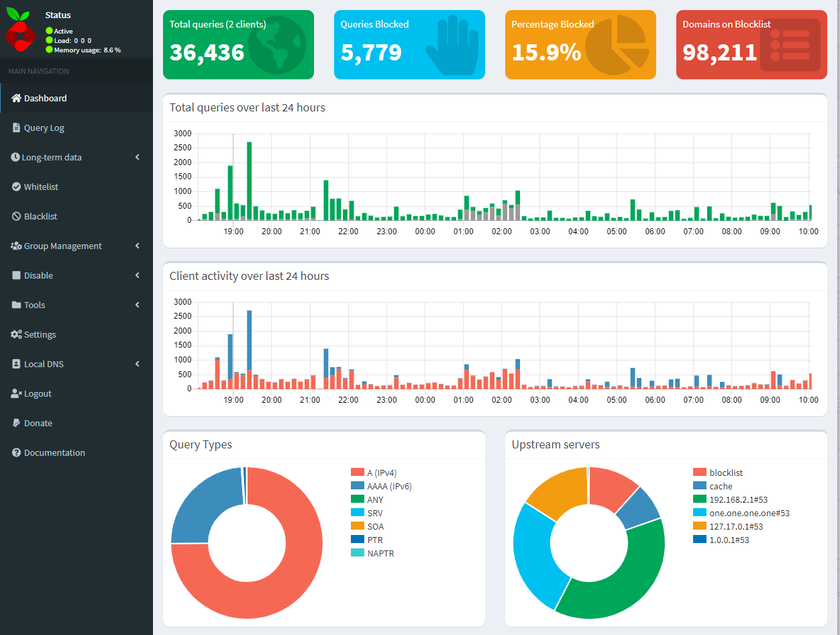Image resolution: width=840 pixels, height=635 pixels.
Task: Toggle ANY in Query Types legend
Action: pyautogui.click(x=367, y=499)
